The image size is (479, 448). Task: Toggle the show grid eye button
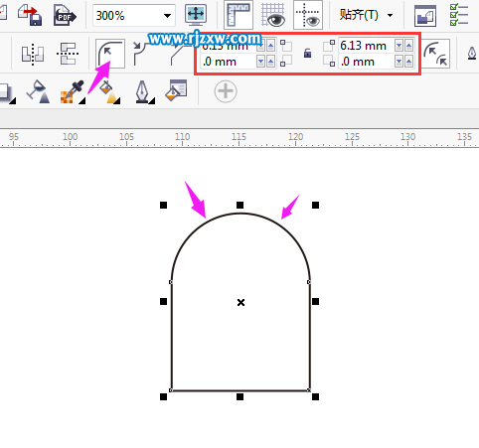(x=273, y=15)
